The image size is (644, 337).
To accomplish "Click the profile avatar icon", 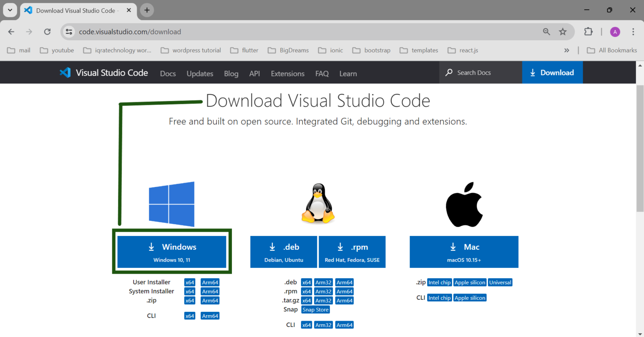I will 615,31.
